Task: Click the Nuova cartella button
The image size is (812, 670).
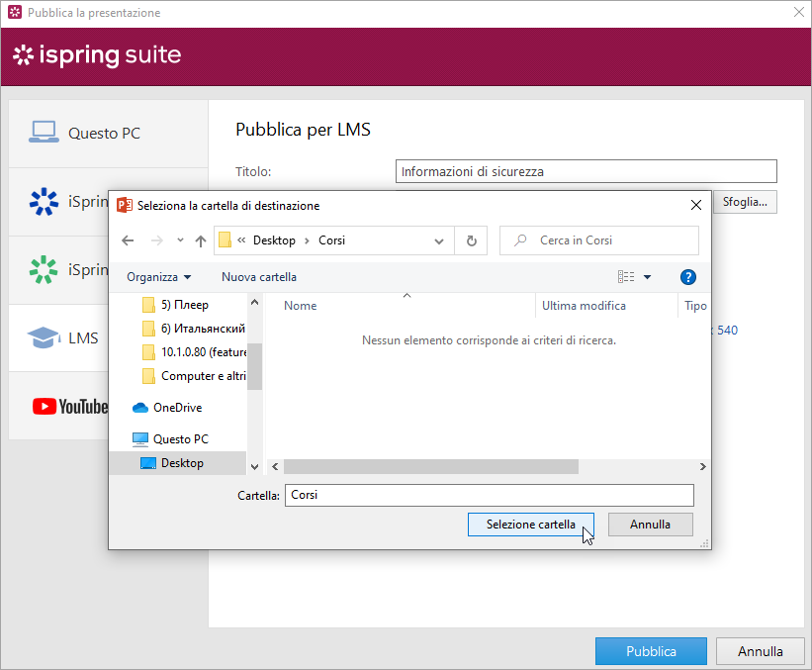Action: pos(258,277)
